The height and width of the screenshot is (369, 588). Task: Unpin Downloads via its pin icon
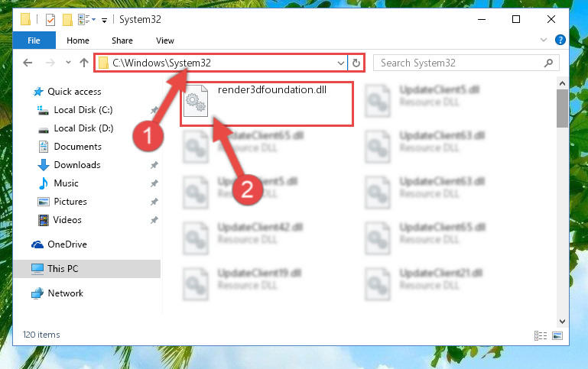[154, 165]
